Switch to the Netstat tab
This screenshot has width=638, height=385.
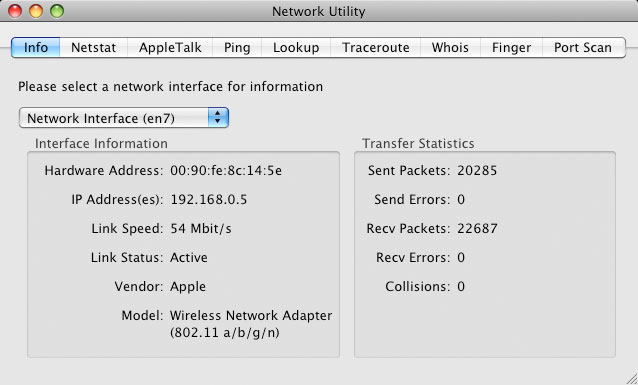94,48
